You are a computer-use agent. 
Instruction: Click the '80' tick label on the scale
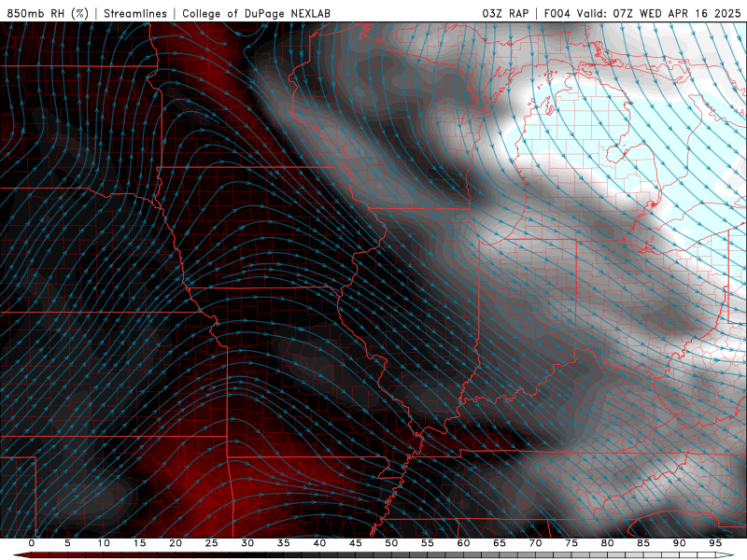point(607,543)
